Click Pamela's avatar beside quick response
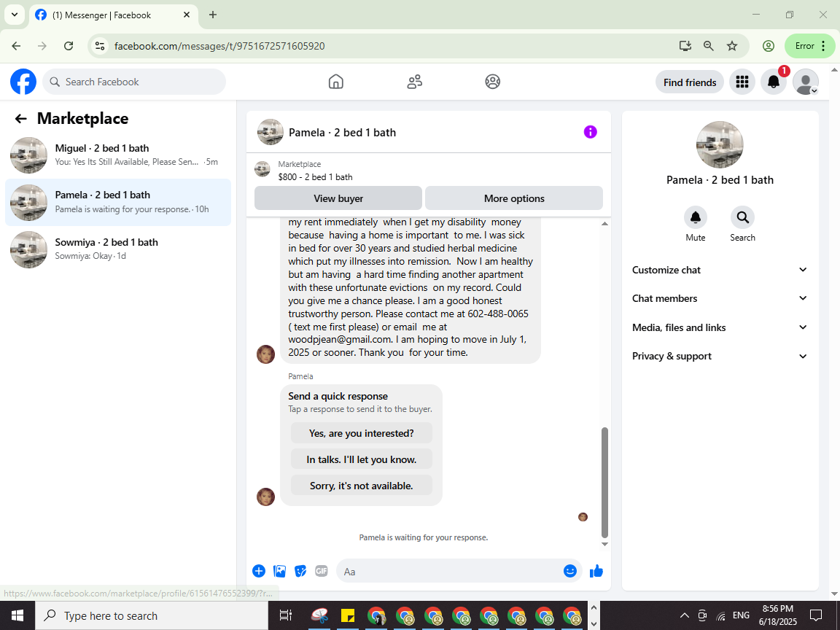Viewport: 840px width, 630px height. tap(265, 497)
